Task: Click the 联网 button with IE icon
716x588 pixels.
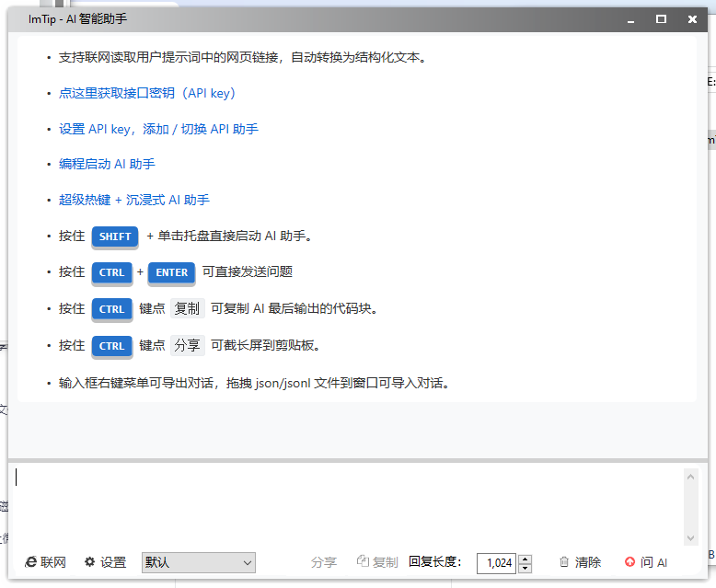Action: [x=46, y=562]
